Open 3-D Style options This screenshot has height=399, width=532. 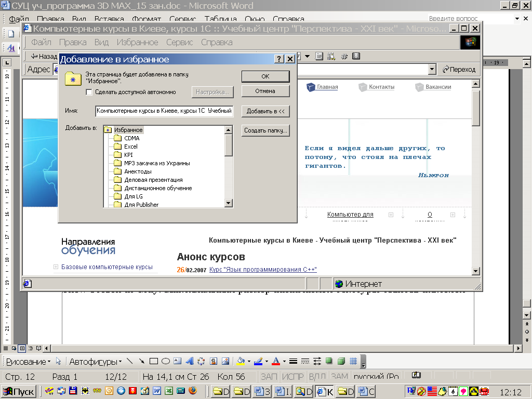(341, 362)
